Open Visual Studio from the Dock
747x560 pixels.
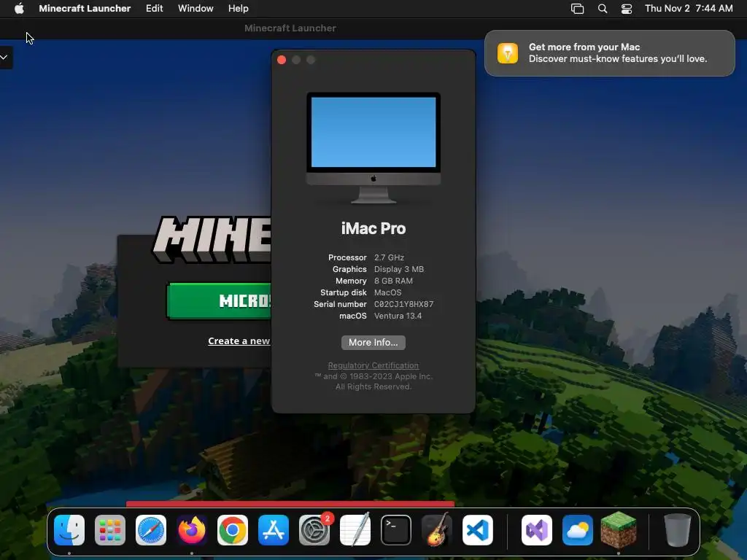537,530
